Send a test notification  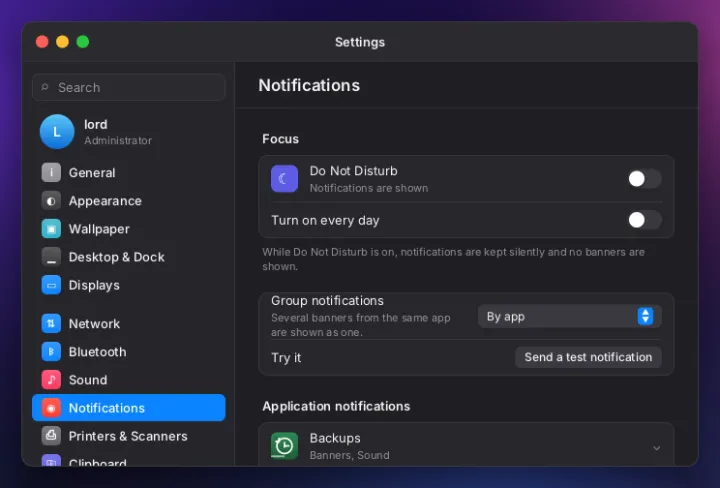click(x=588, y=357)
